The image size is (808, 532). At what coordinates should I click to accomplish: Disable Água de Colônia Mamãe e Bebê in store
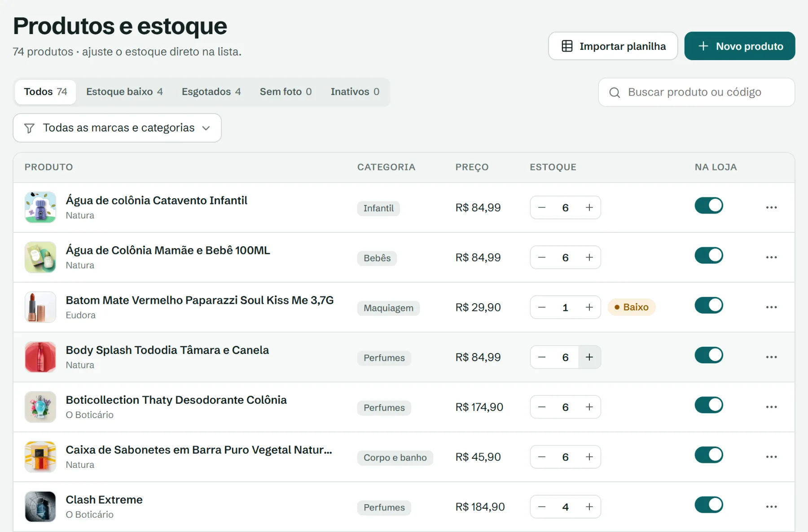[709, 255]
